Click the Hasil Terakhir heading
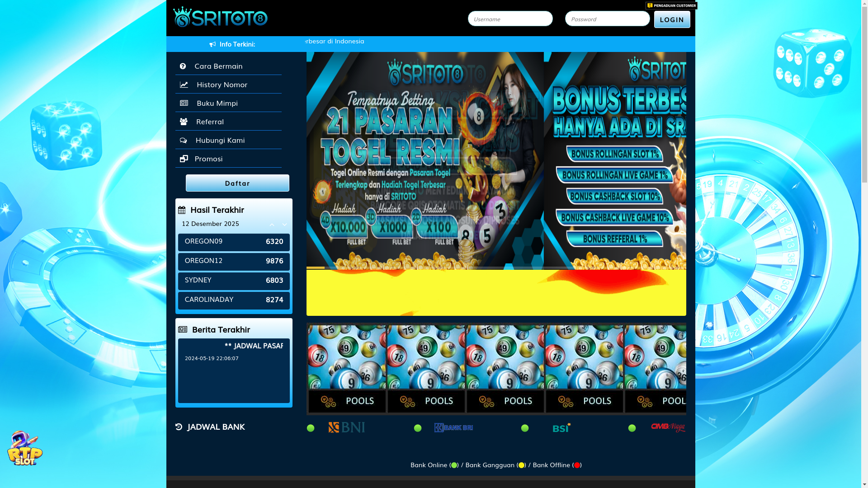This screenshot has height=488, width=868. point(217,210)
